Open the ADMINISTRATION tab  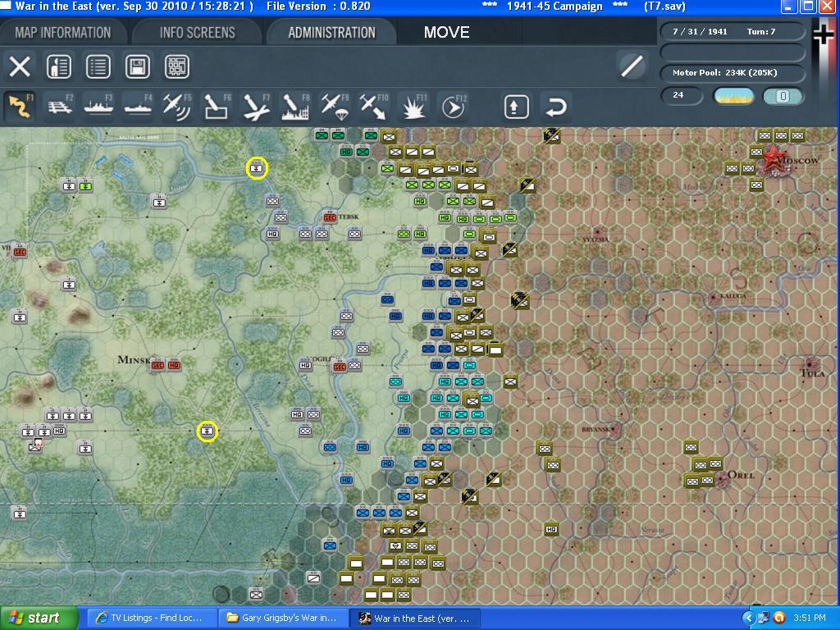(332, 33)
